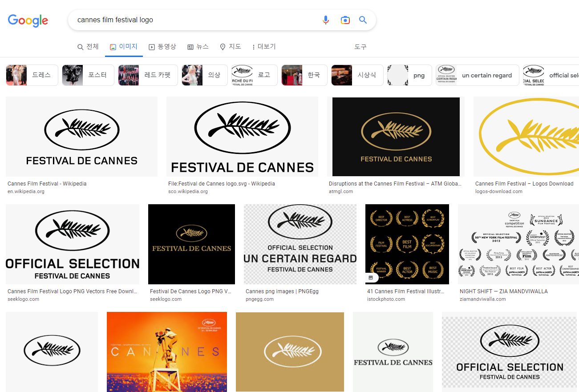Start voice search with the microphone icon
The height and width of the screenshot is (392, 579).
[x=326, y=20]
